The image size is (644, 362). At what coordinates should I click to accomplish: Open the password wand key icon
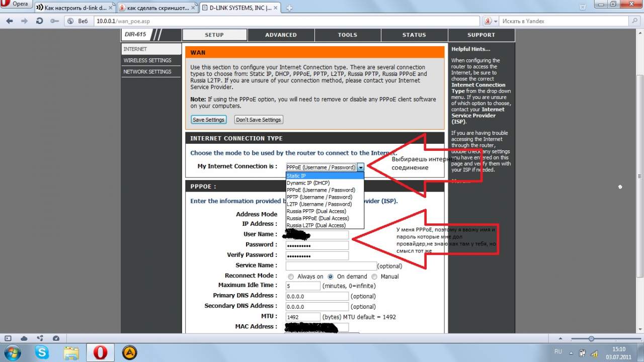click(54, 21)
